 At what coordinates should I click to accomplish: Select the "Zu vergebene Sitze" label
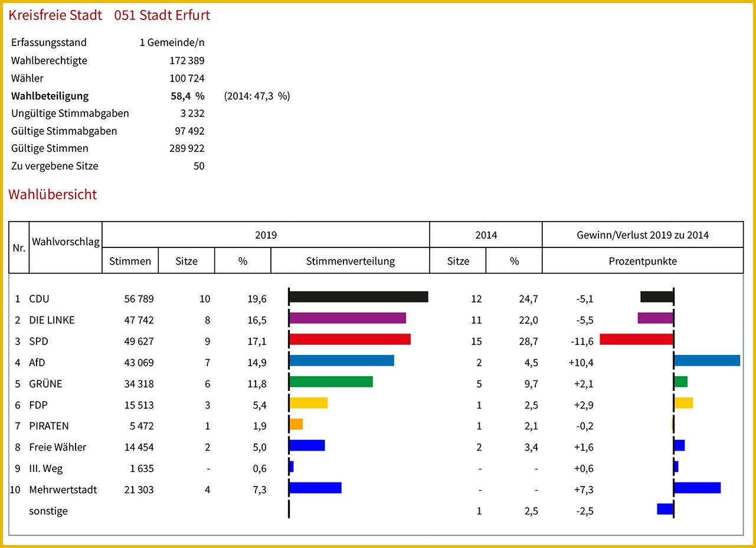[55, 166]
